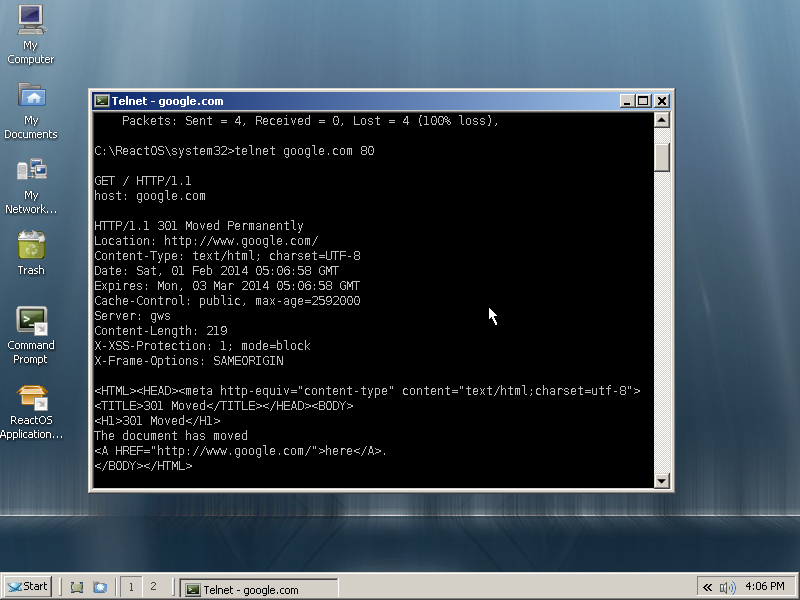This screenshot has width=800, height=600.
Task: Click Telnet window system menu icon
Action: (102, 101)
